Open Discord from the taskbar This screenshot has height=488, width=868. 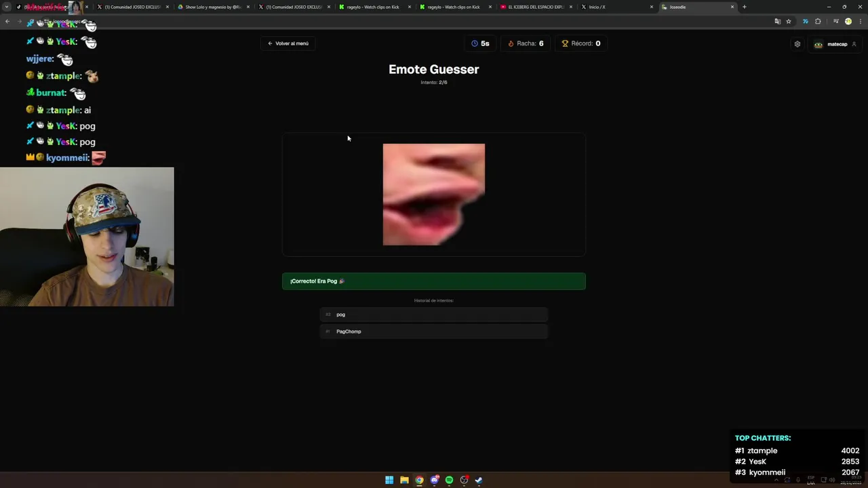pyautogui.click(x=434, y=480)
